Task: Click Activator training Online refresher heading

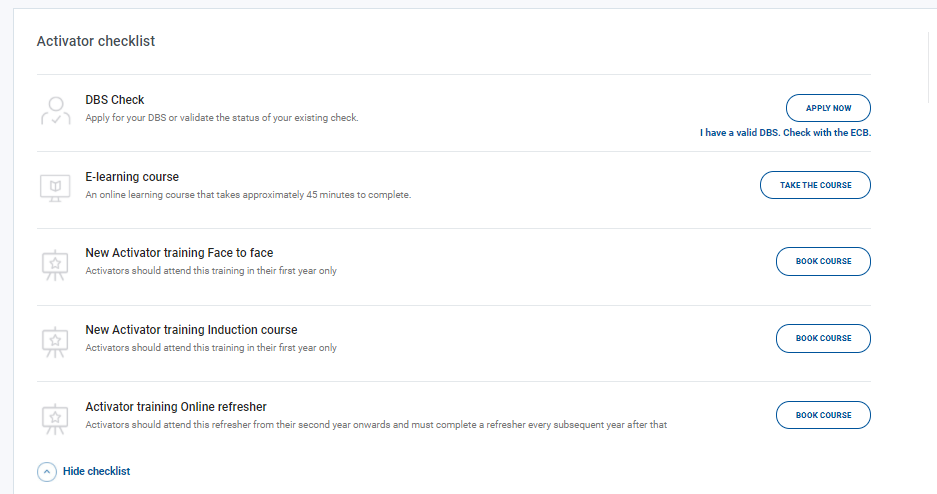Action: point(176,407)
